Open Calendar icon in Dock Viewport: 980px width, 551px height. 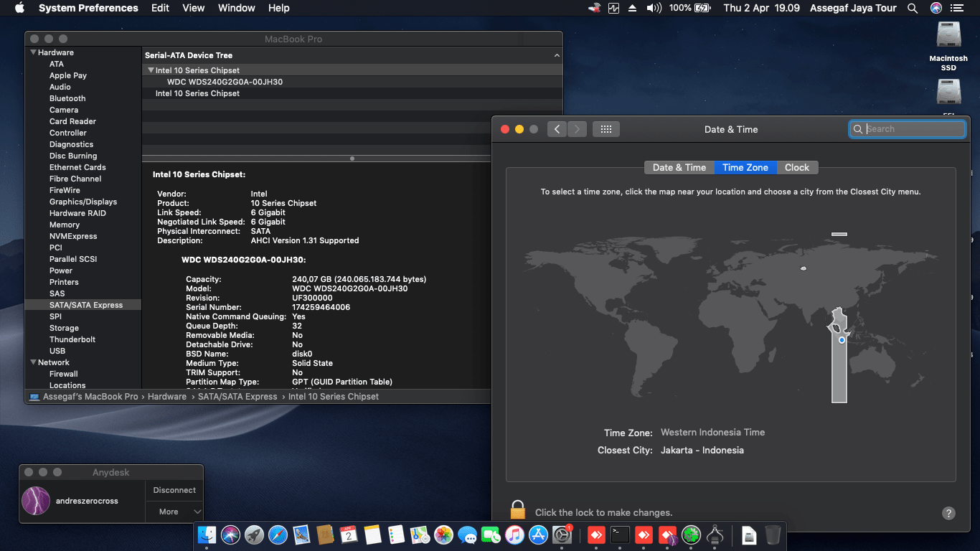click(349, 534)
